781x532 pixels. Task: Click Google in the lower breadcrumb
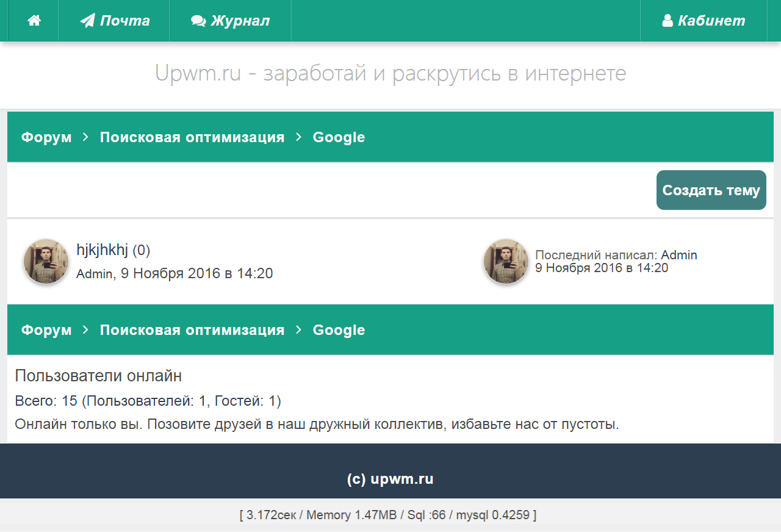(339, 330)
